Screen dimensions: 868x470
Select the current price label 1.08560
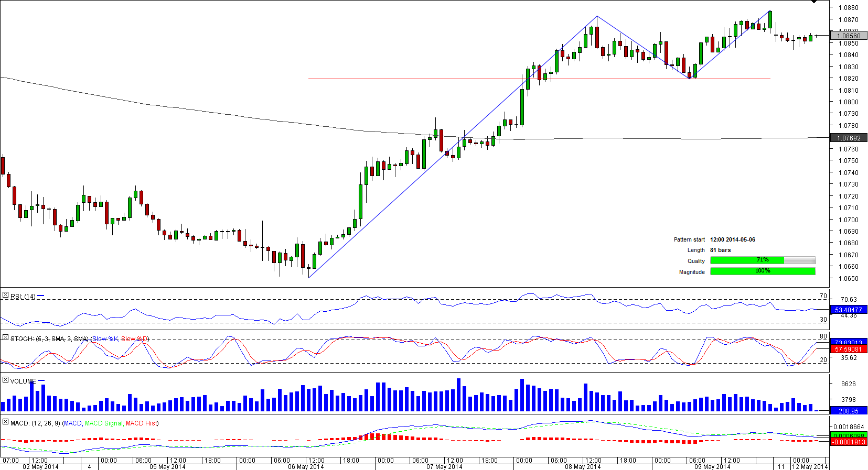tap(849, 36)
